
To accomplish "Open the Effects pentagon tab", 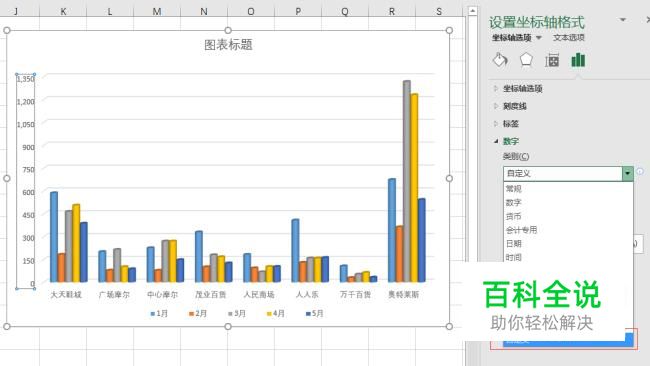I will tap(526, 60).
